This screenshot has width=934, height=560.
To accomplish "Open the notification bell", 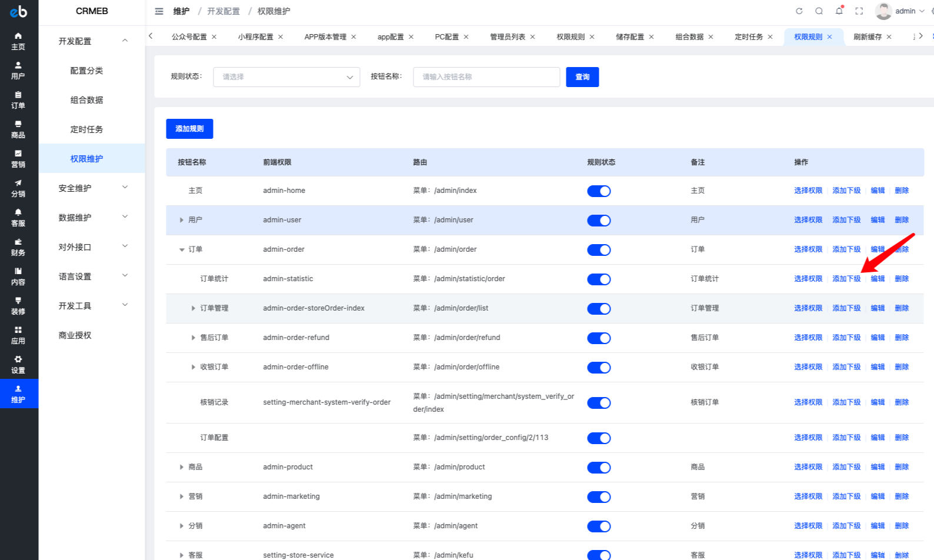I will click(x=839, y=11).
